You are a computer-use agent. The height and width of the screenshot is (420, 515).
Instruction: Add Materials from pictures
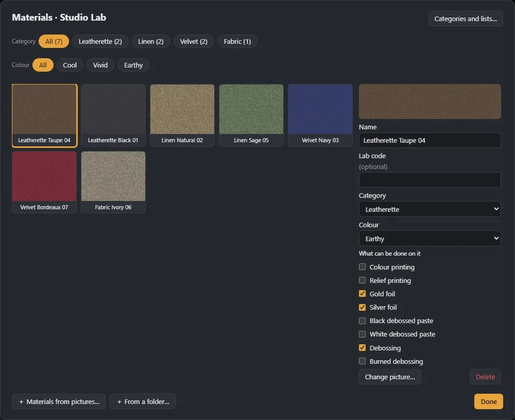59,401
